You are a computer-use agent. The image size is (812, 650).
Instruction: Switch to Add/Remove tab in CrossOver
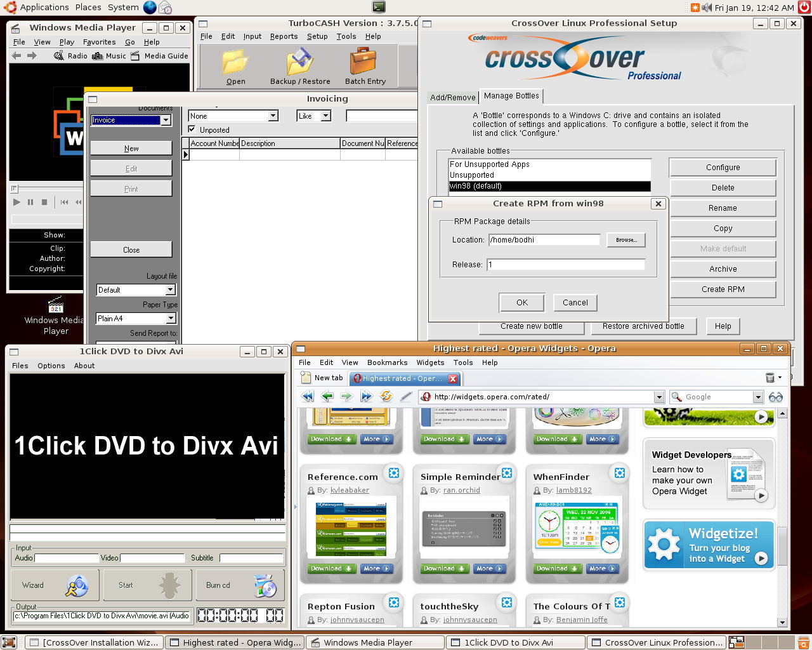pyautogui.click(x=453, y=97)
